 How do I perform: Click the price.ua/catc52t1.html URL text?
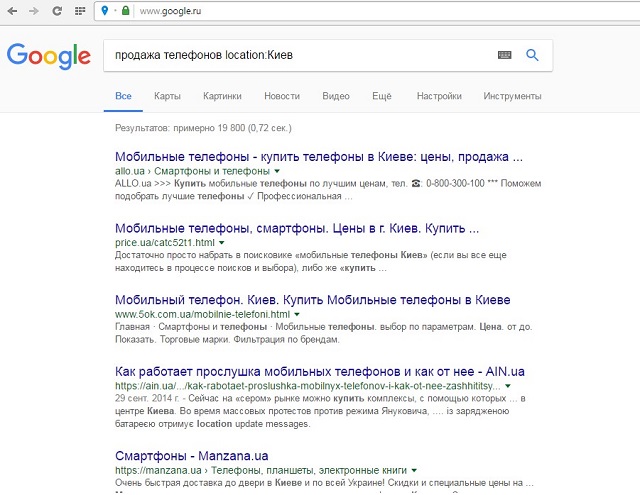pyautogui.click(x=164, y=243)
